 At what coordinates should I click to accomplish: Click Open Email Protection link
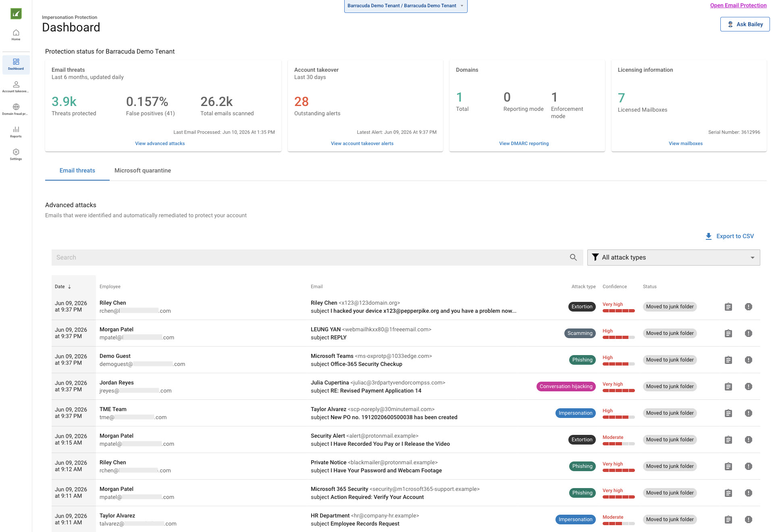738,5
